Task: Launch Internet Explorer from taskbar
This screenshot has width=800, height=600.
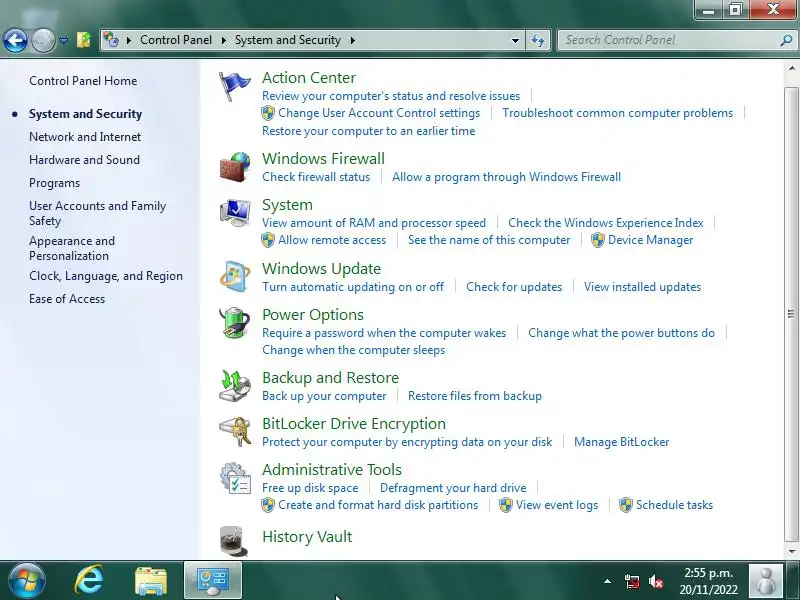Action: [x=89, y=581]
